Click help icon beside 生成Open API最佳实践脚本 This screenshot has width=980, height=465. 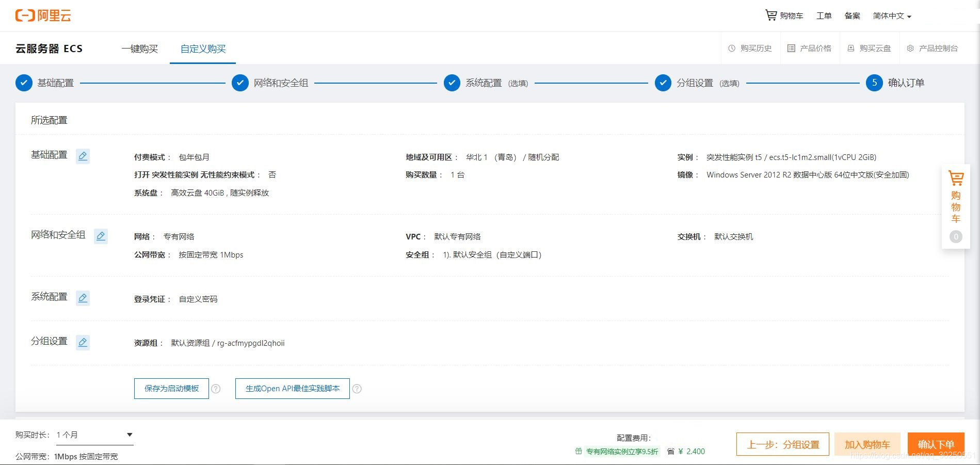357,389
